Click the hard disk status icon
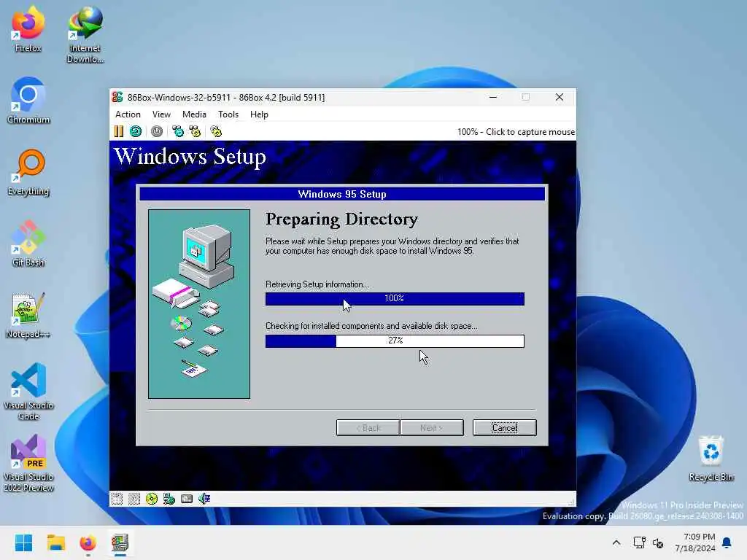 click(187, 499)
